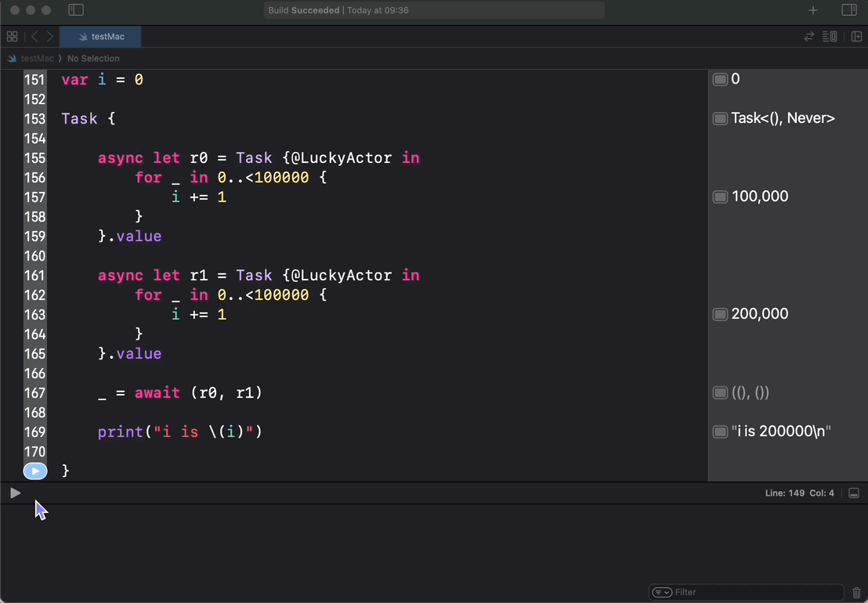The height and width of the screenshot is (603, 868).
Task: Select the testMac tab
Action: [102, 37]
